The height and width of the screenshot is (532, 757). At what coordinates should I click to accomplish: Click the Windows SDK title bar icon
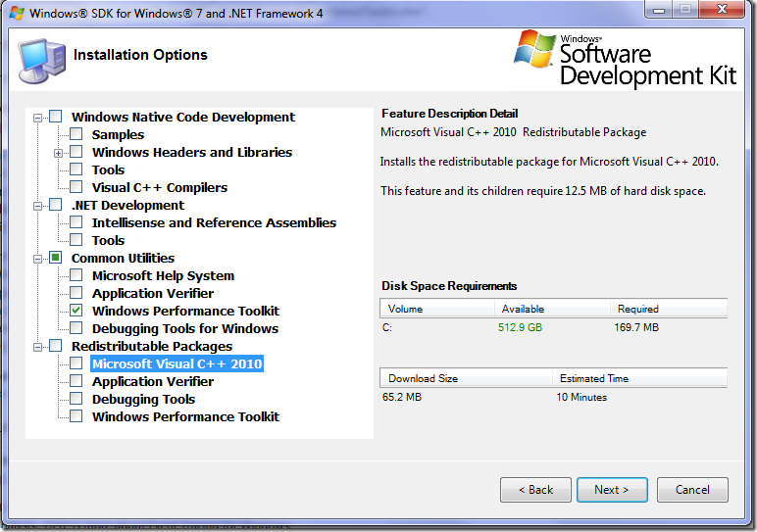tap(17, 13)
